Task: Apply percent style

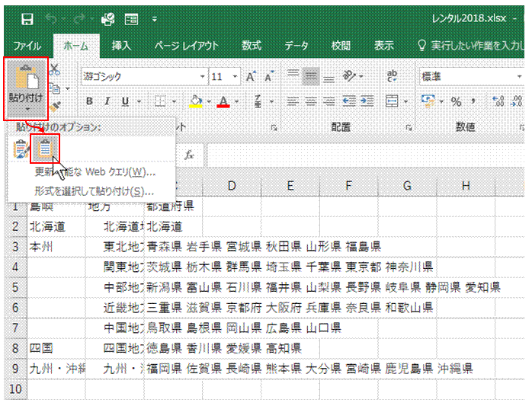Action: click(x=456, y=101)
